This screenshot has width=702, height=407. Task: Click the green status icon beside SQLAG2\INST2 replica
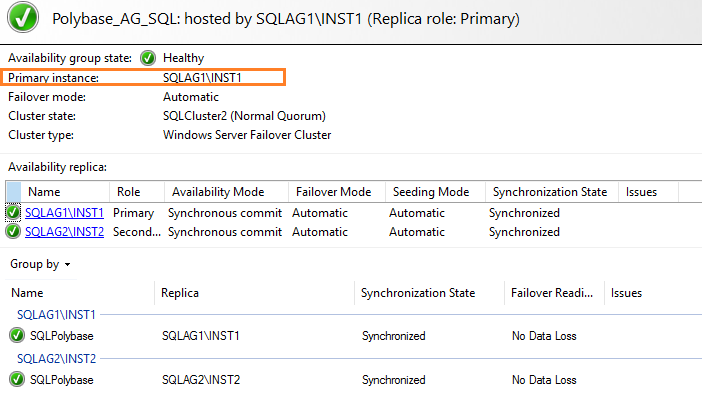coord(13,232)
